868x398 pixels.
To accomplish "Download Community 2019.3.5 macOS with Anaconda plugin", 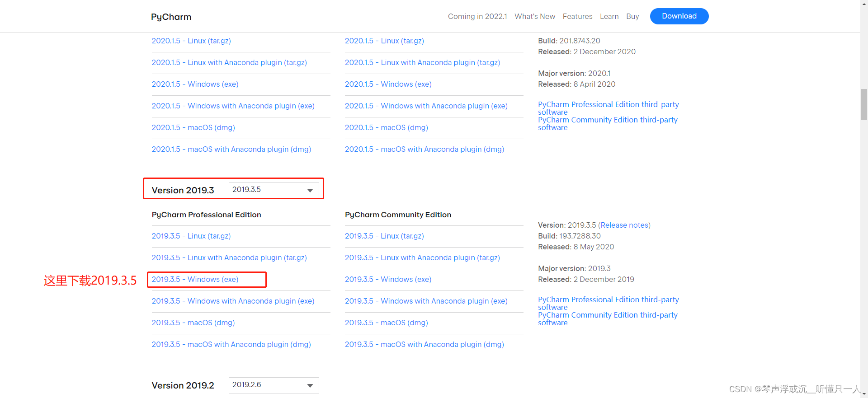I will [x=424, y=344].
